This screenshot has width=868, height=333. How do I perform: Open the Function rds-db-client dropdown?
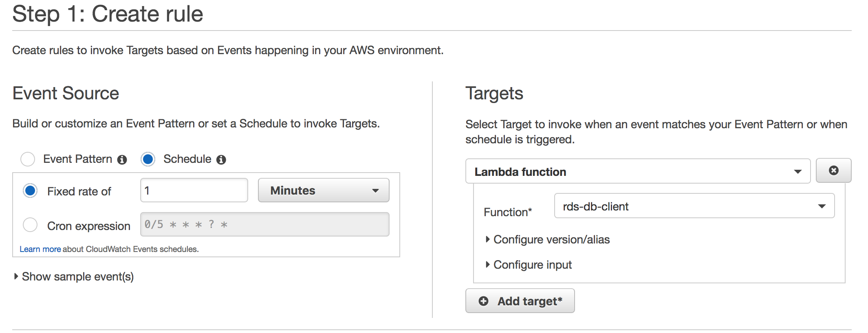(694, 206)
